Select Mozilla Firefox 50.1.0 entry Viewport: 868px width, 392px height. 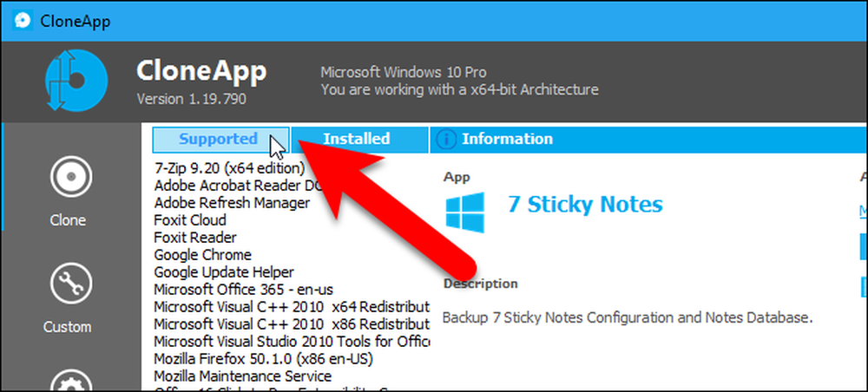click(x=264, y=359)
